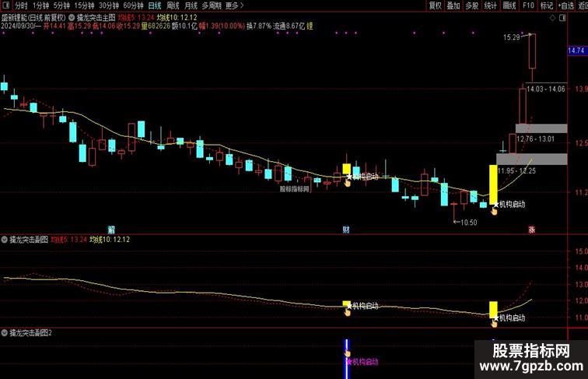The width and height of the screenshot is (588, 379).
Task: Click the 涨 event marker on timeline
Action: (x=532, y=230)
